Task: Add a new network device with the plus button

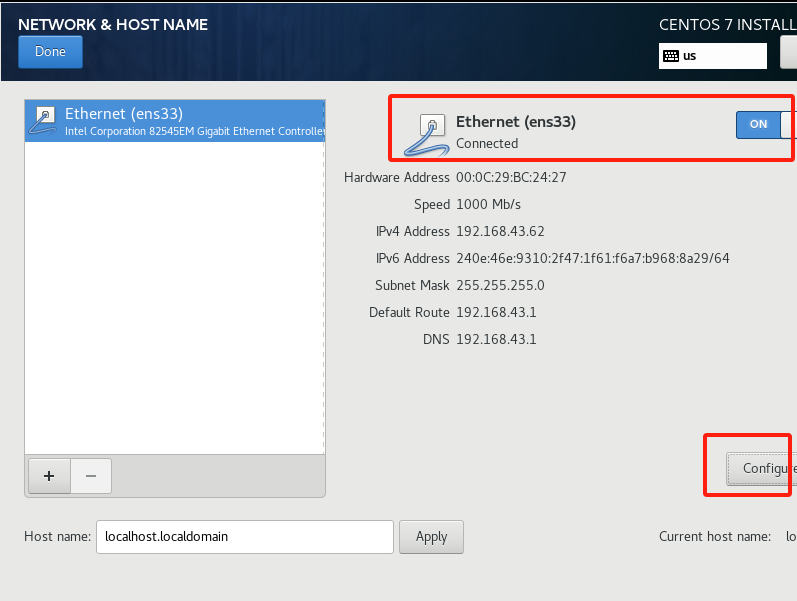Action: (50, 476)
